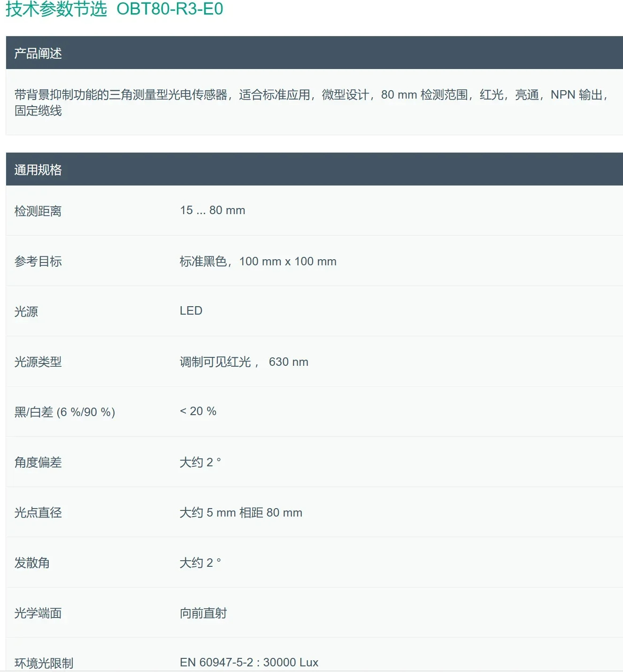This screenshot has width=623, height=672.
Task: Click the 光源类型 row label
Action: [x=38, y=362]
